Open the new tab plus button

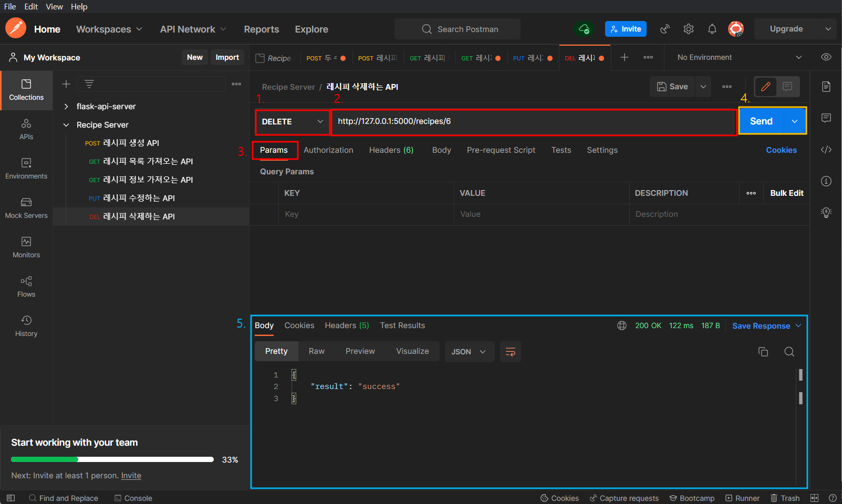coord(625,57)
